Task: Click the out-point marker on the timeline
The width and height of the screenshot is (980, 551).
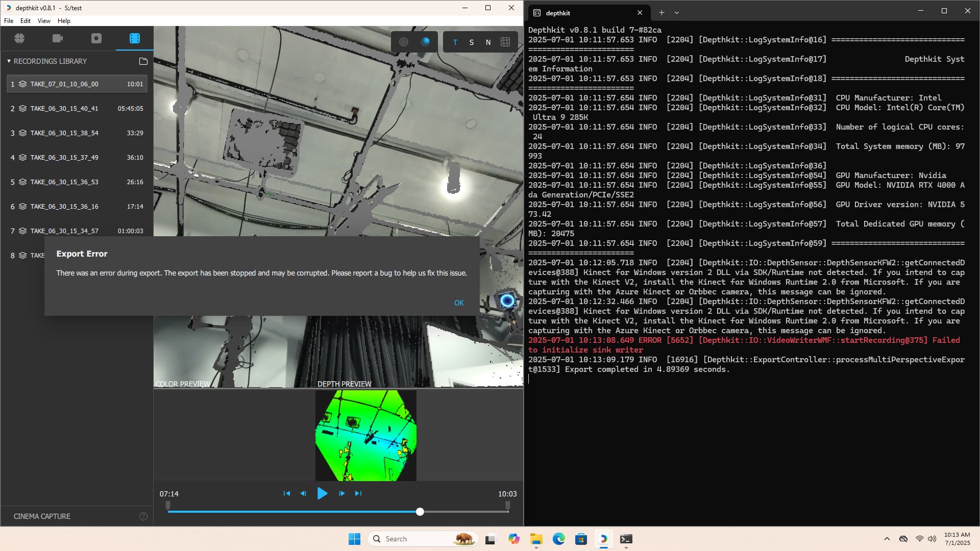Action: coord(507,505)
